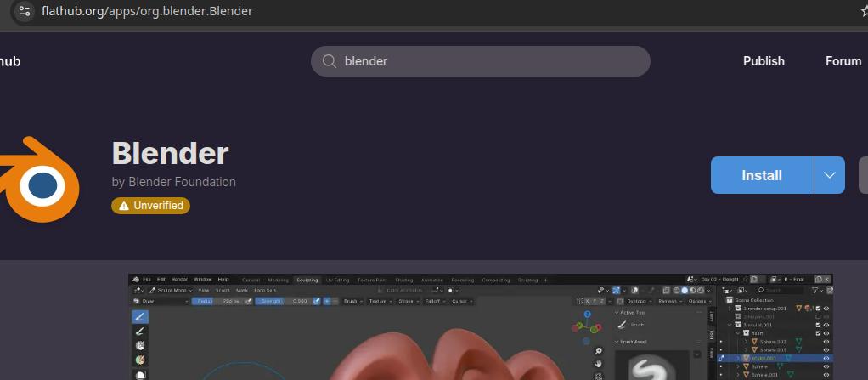Click the magnifier icon in the search box
The width and height of the screenshot is (868, 380).
[x=330, y=61]
